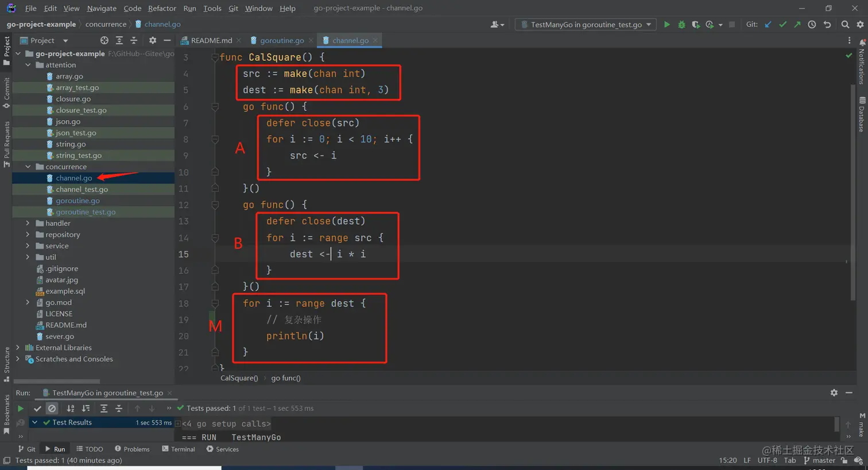The image size is (868, 470).
Task: Commit changes with the green Git checkmark
Action: tap(782, 25)
